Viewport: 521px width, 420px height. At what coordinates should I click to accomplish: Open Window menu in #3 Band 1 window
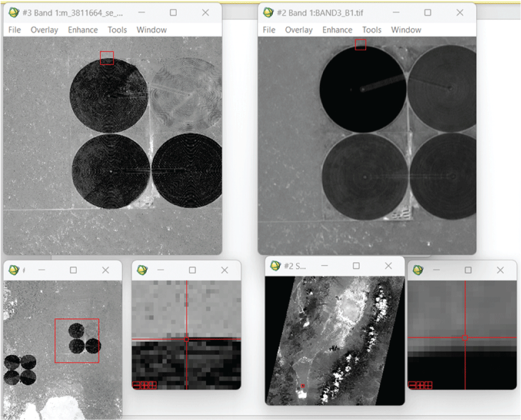(152, 30)
